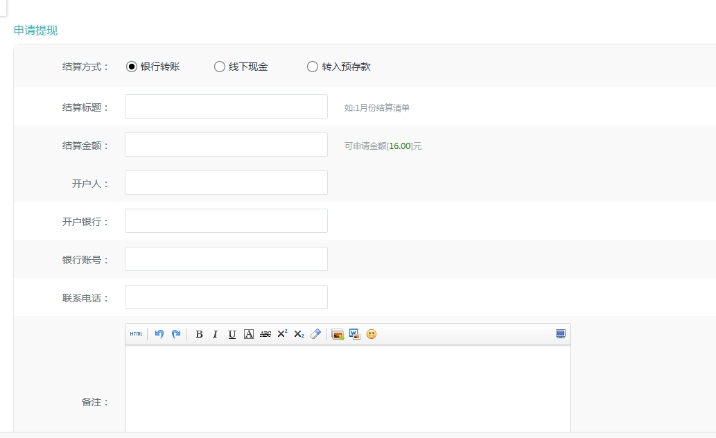Screen dimensions: 716x438
Task: Insert an image via toolbar icon
Action: [x=338, y=334]
